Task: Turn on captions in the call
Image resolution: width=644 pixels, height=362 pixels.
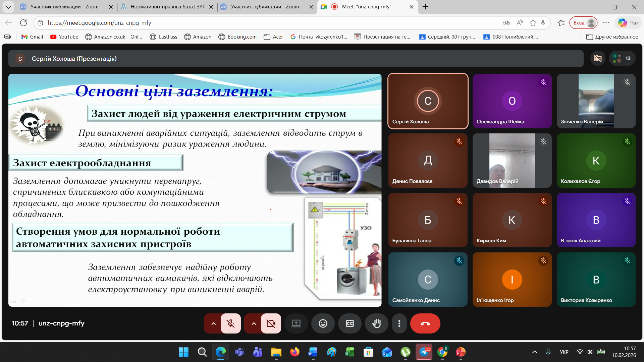Action: click(x=350, y=323)
